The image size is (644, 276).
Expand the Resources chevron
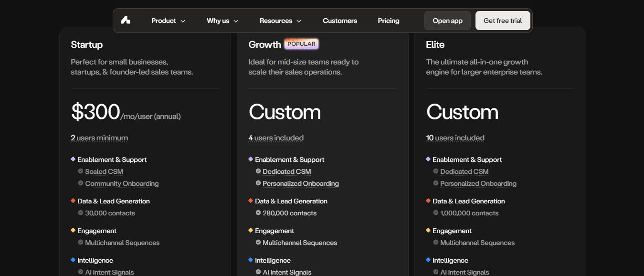click(x=299, y=21)
